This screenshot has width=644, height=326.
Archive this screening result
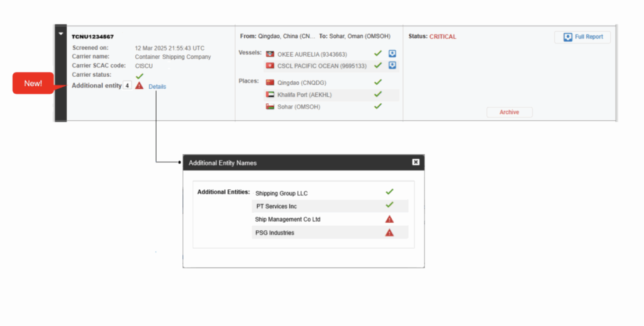tap(509, 112)
